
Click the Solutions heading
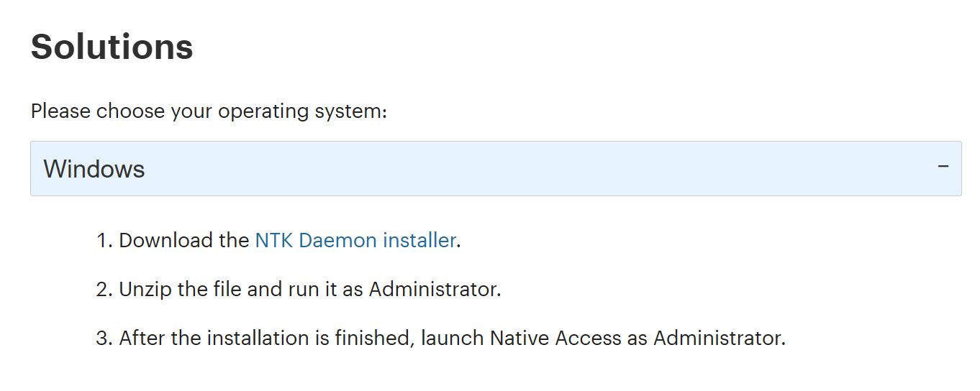pos(112,47)
